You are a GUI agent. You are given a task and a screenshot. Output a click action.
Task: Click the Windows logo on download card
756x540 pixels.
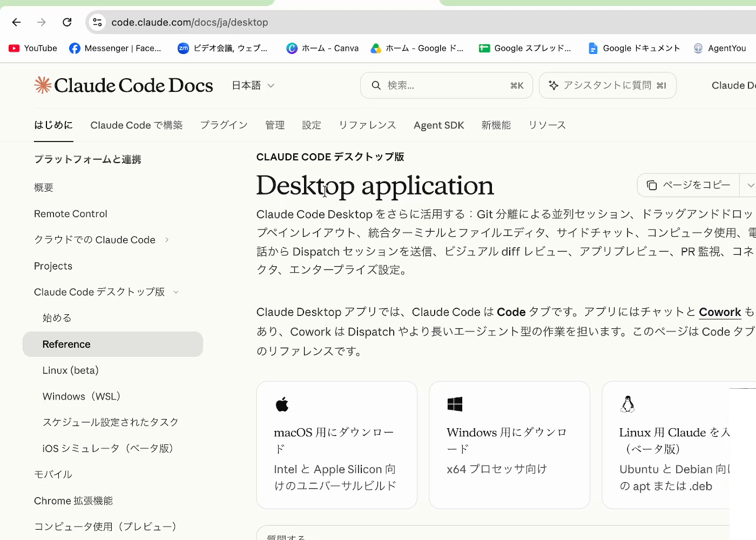[455, 404]
